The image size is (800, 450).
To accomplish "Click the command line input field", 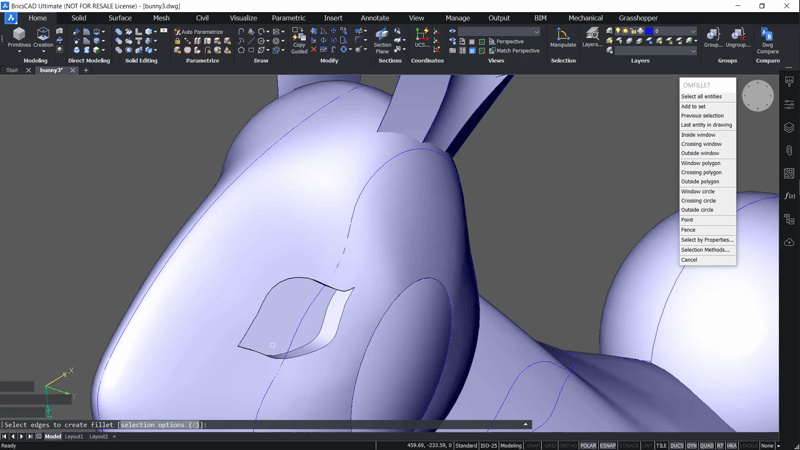I will click(x=265, y=424).
